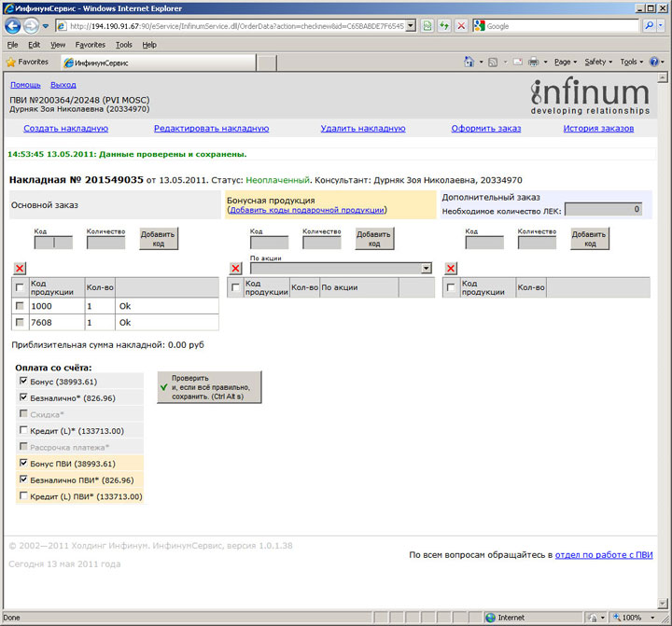Screen dimensions: 672x626
Task: Open the Favorites menu
Action: [x=90, y=45]
